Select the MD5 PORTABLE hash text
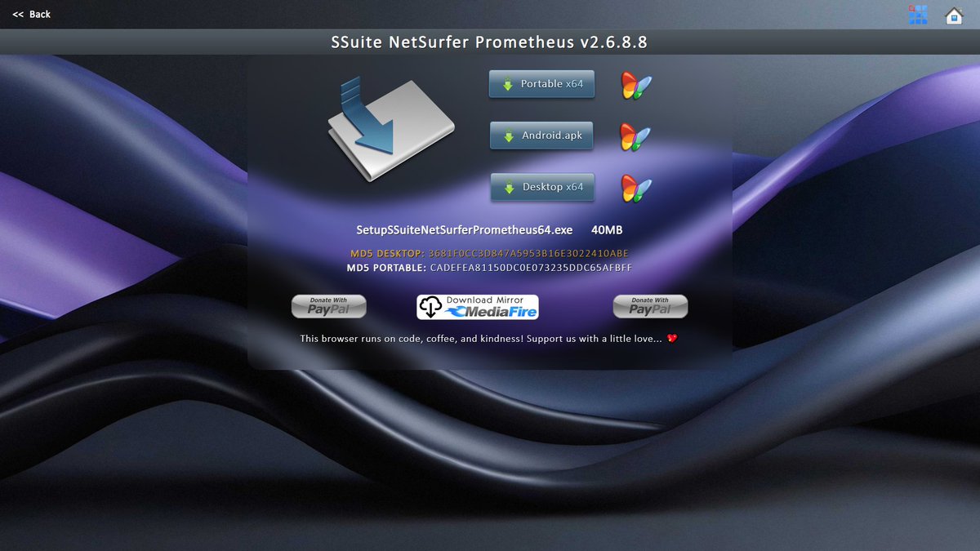This screenshot has height=551, width=980. click(x=531, y=268)
